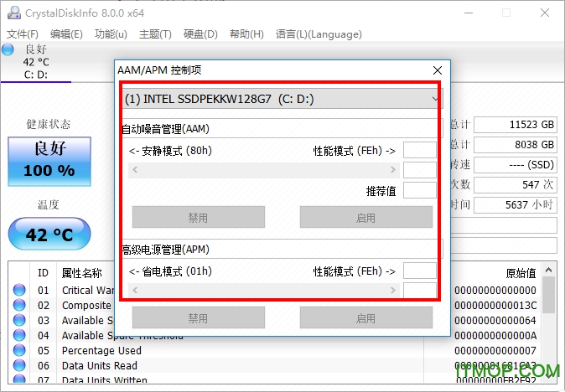
Task: Click the 11523 GB total value field
Action: click(x=516, y=125)
